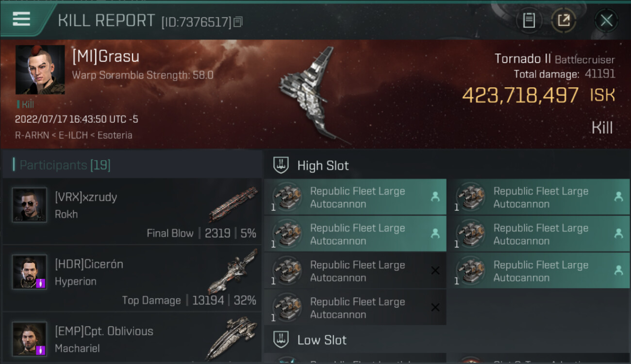Click the Participants header
Screen dimensions: 631x364
(x=65, y=165)
